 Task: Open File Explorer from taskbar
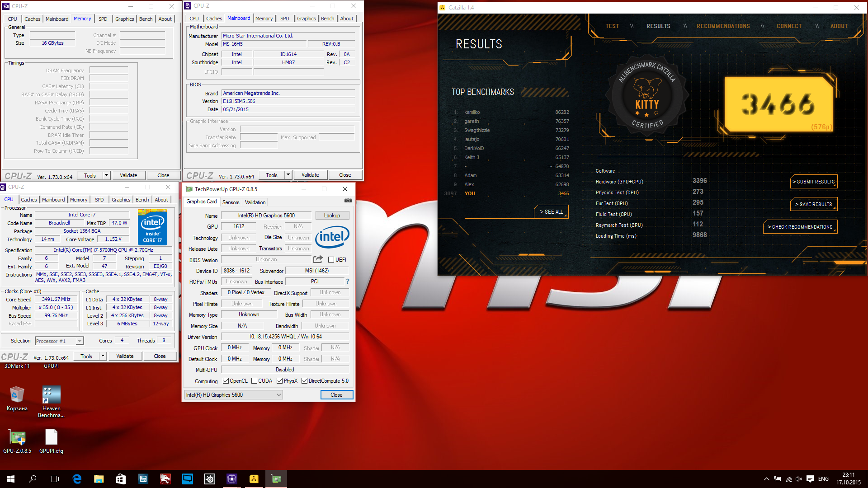tap(99, 479)
